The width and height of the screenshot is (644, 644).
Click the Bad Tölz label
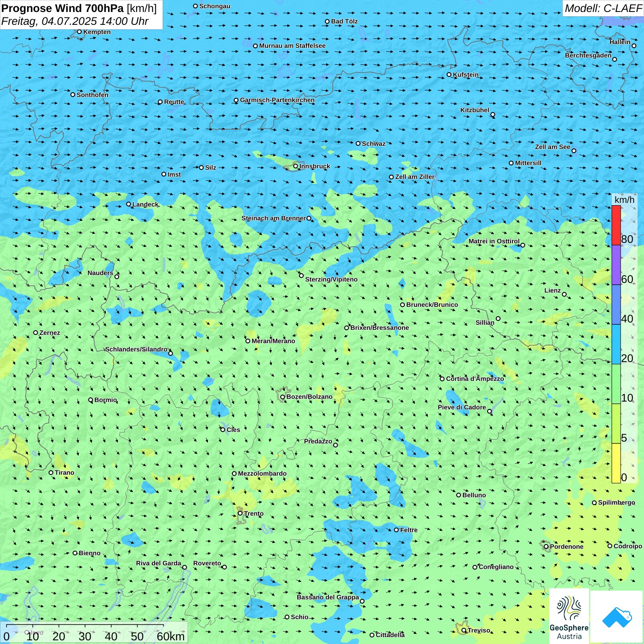(x=344, y=22)
